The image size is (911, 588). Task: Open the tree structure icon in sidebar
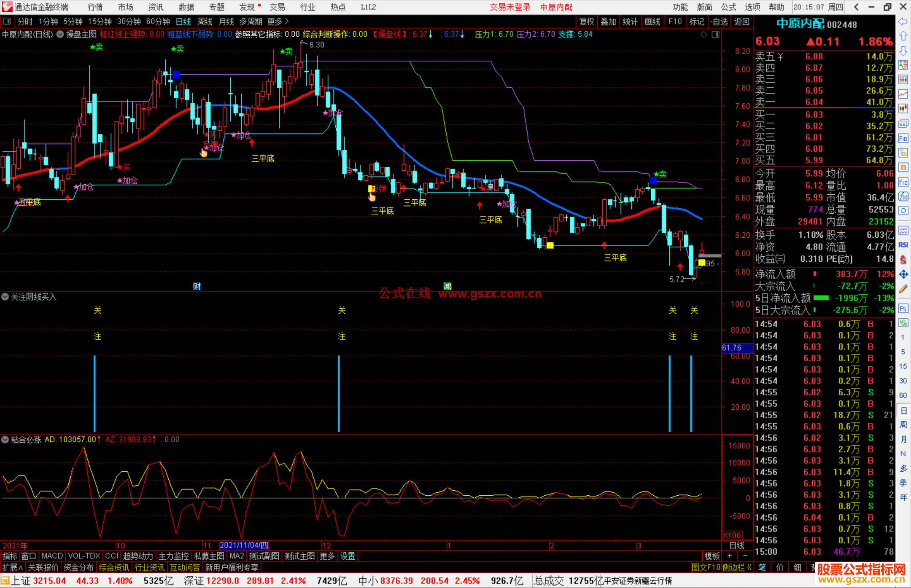click(903, 153)
